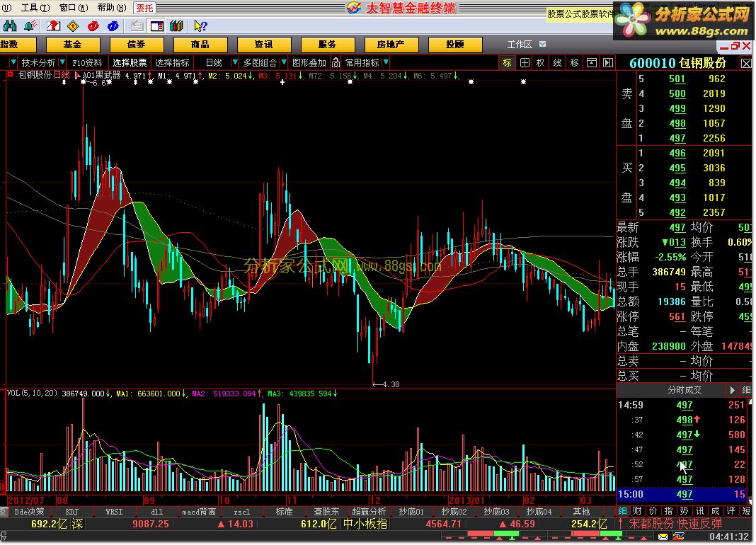Select the 抄底01 tab
The height and width of the screenshot is (545, 756).
click(x=411, y=512)
